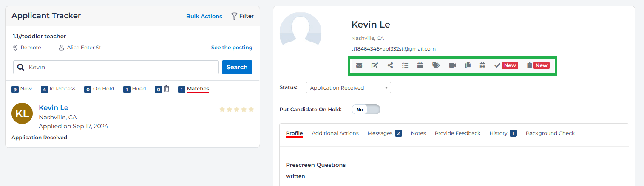644x186 pixels.
Task: Switch to the Background Check tab
Action: click(x=550, y=133)
